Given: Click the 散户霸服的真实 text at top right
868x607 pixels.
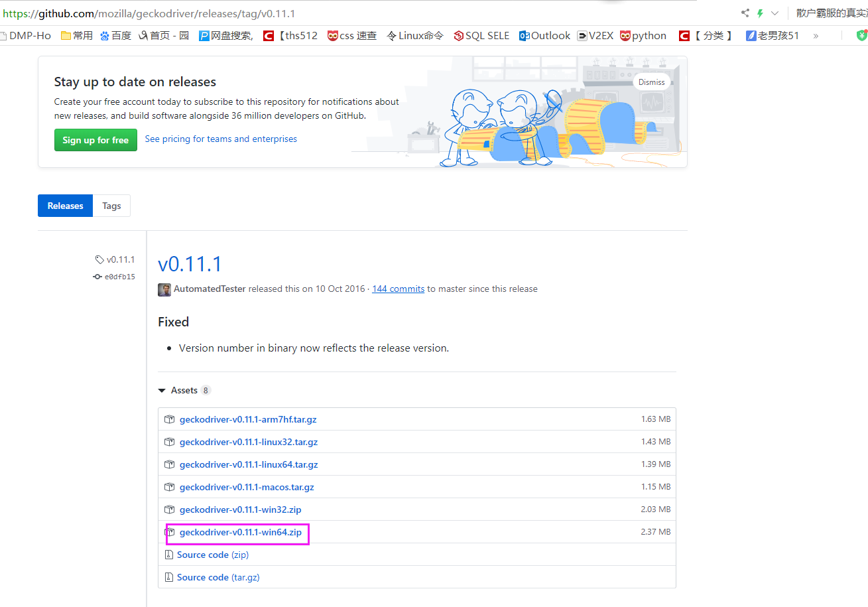Looking at the screenshot, I should (832, 13).
